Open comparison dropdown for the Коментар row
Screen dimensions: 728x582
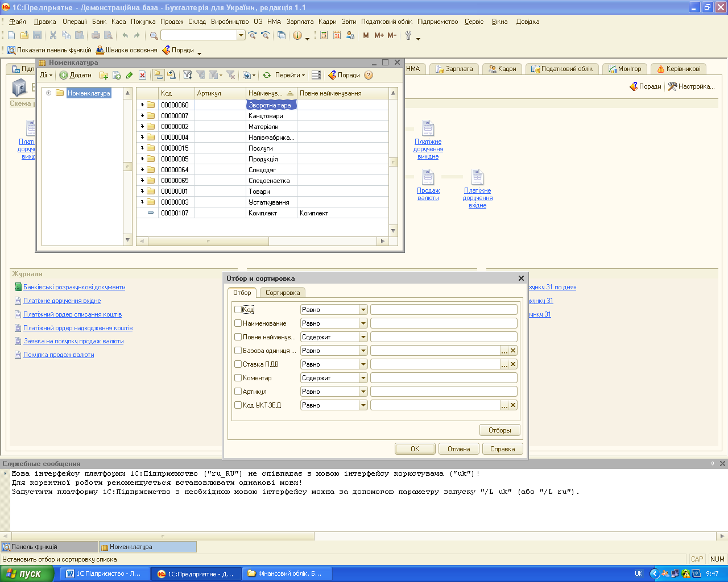pyautogui.click(x=363, y=378)
